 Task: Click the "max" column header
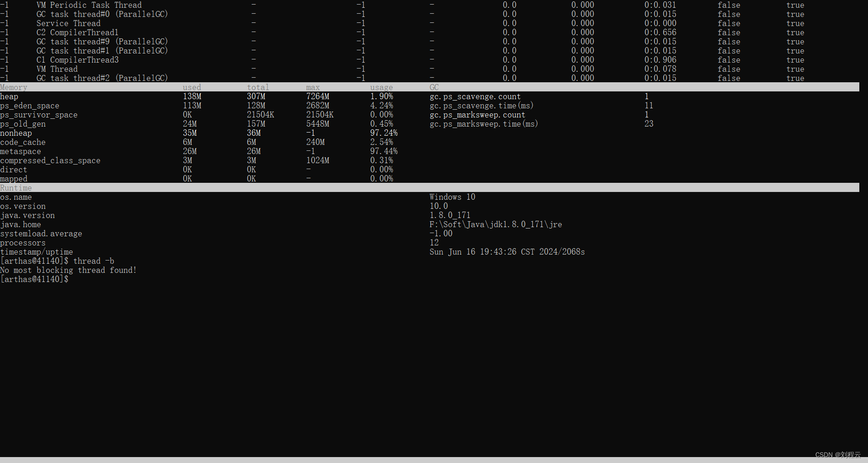pyautogui.click(x=313, y=87)
